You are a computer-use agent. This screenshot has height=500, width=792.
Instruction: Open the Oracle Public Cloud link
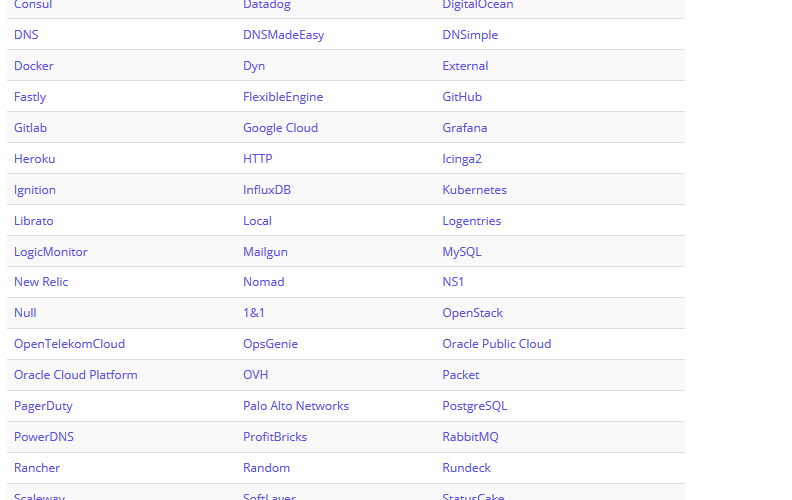click(x=497, y=344)
